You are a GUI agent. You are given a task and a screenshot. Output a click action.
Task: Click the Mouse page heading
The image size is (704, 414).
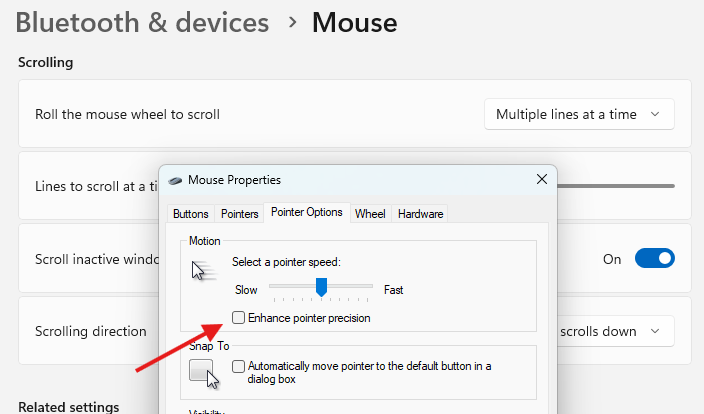354,22
